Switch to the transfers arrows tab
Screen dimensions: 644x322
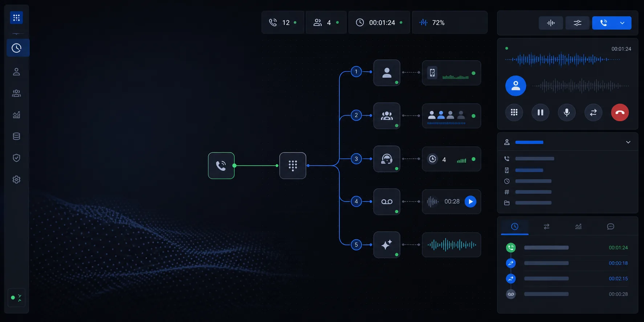click(x=546, y=227)
